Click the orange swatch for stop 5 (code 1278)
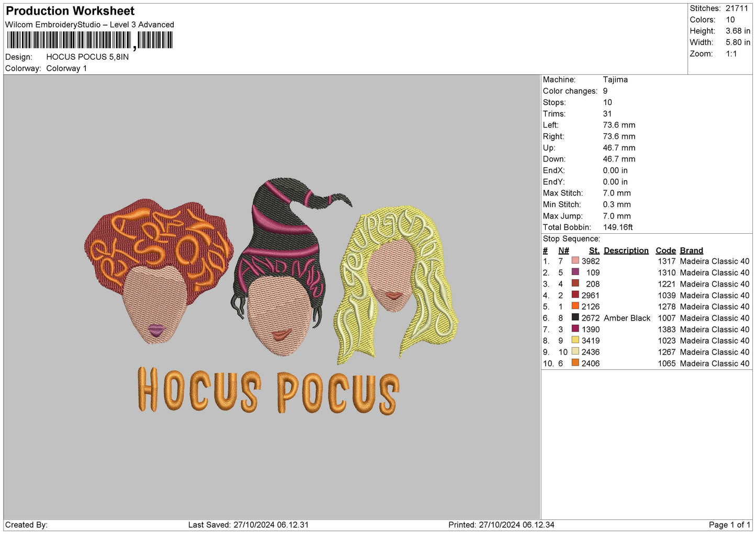This screenshot has height=534, width=756. click(x=576, y=306)
